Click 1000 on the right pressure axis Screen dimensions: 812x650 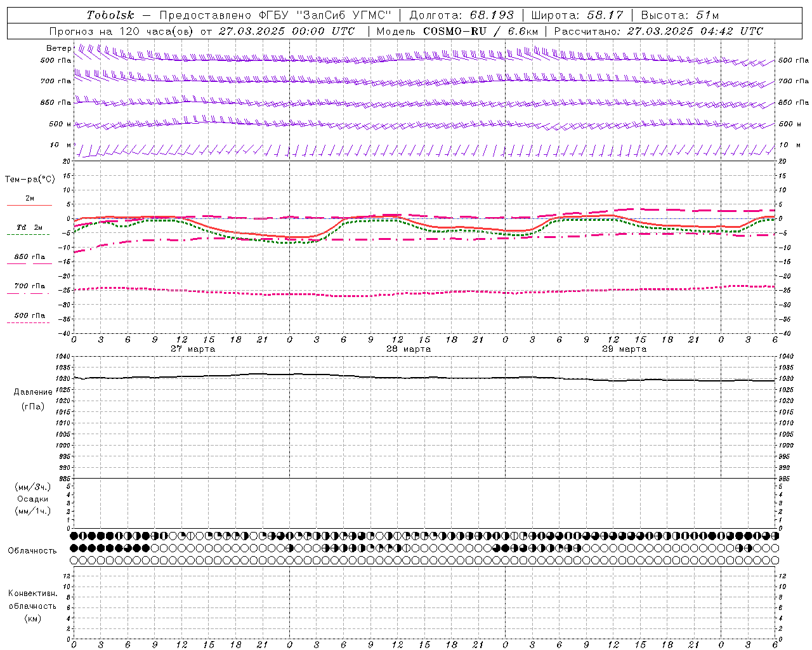click(786, 446)
